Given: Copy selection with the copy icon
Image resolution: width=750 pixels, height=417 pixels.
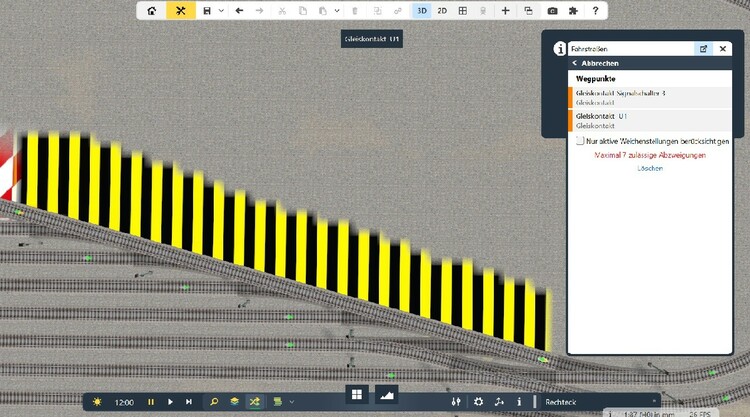Looking at the screenshot, I should click(303, 11).
